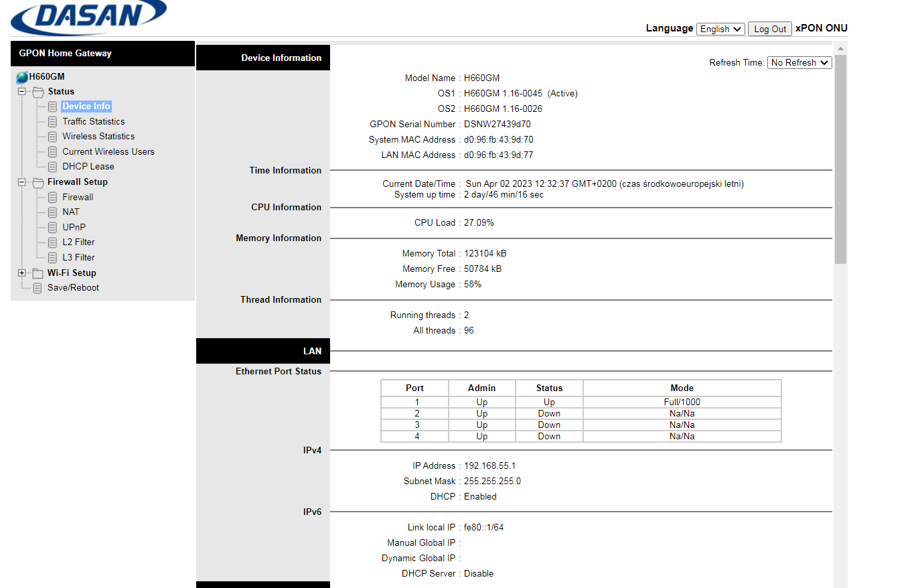Click the vertical scrollbar thumb
Screen dimensions: 922x588
[840, 159]
